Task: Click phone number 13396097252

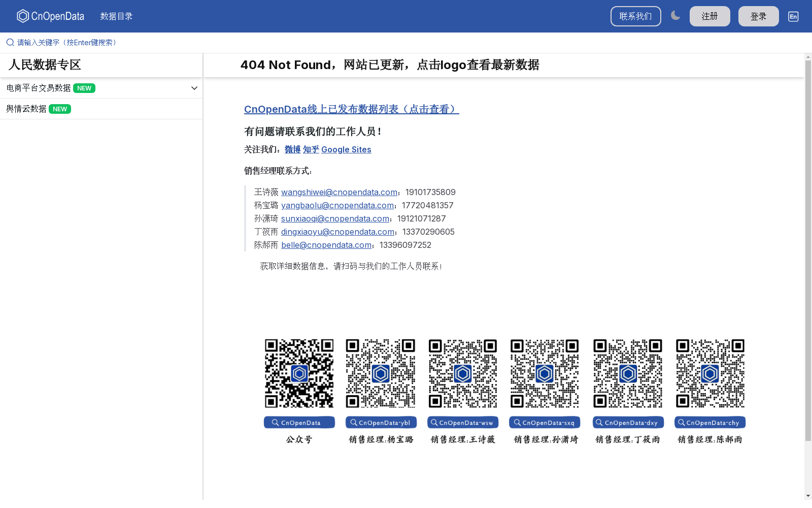Action: (405, 245)
